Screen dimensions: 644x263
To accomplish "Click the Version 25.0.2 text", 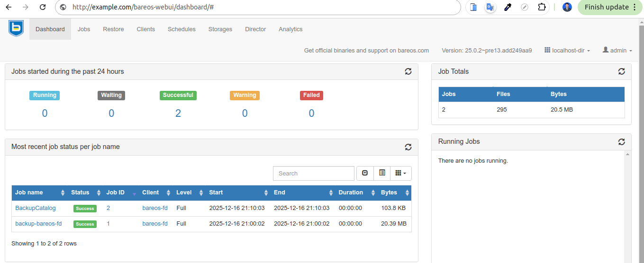I will (487, 50).
